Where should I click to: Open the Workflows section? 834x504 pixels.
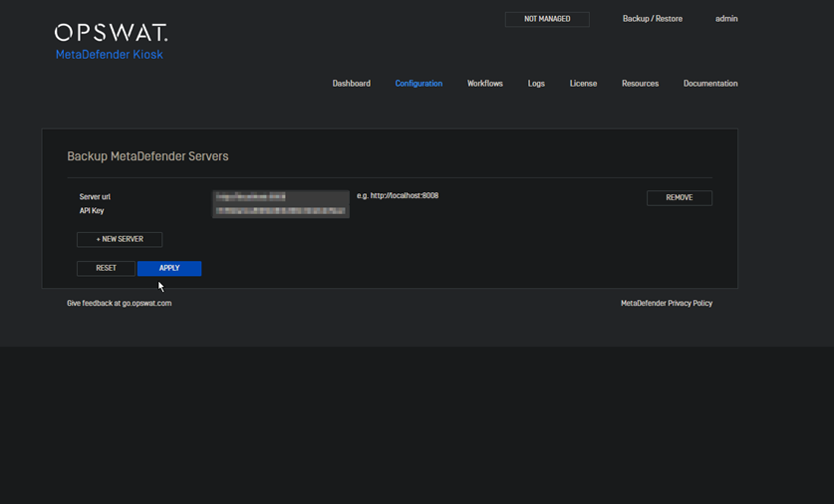click(484, 84)
